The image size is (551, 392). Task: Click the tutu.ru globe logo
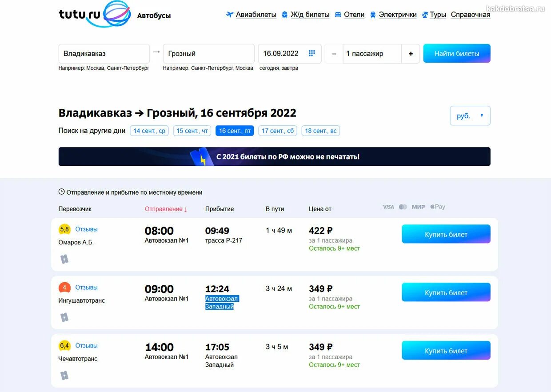pyautogui.click(x=116, y=14)
